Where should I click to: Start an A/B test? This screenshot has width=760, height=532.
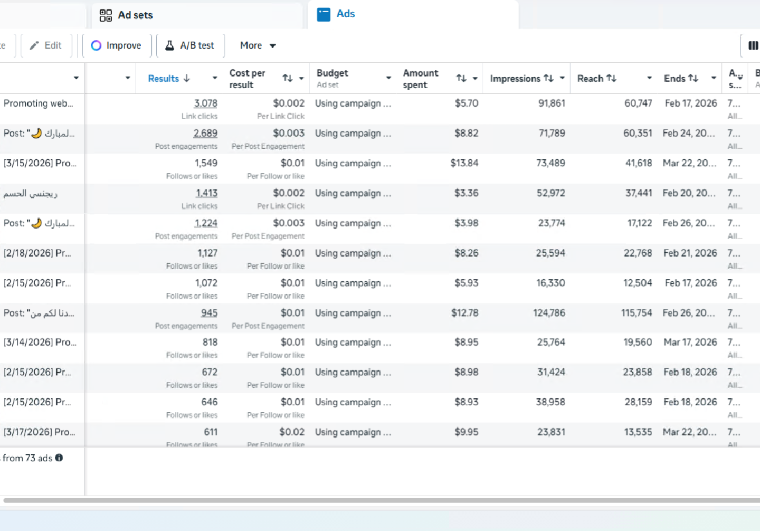point(190,45)
